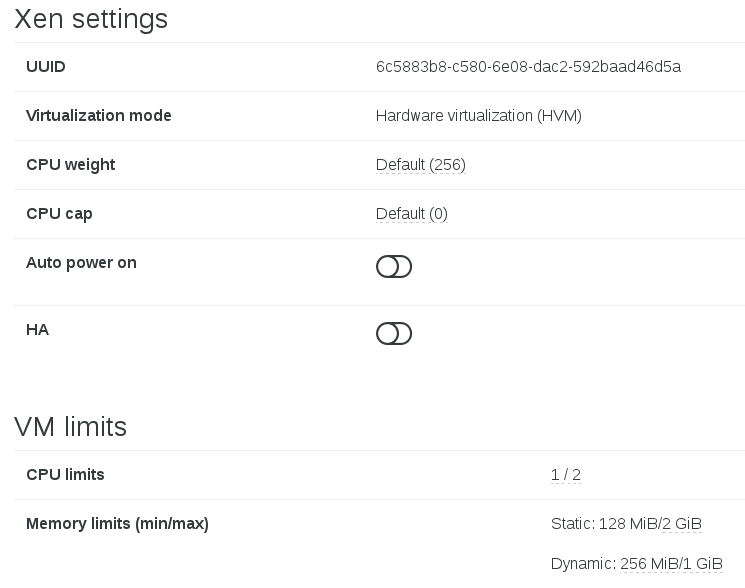Select the UUID value text
Image resolution: width=745 pixels, height=588 pixels.
pos(528,66)
